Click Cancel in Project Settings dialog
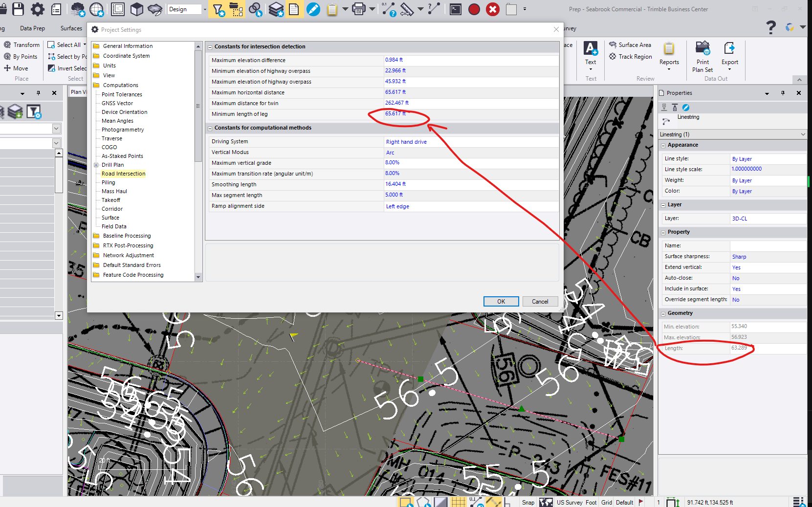 540,301
